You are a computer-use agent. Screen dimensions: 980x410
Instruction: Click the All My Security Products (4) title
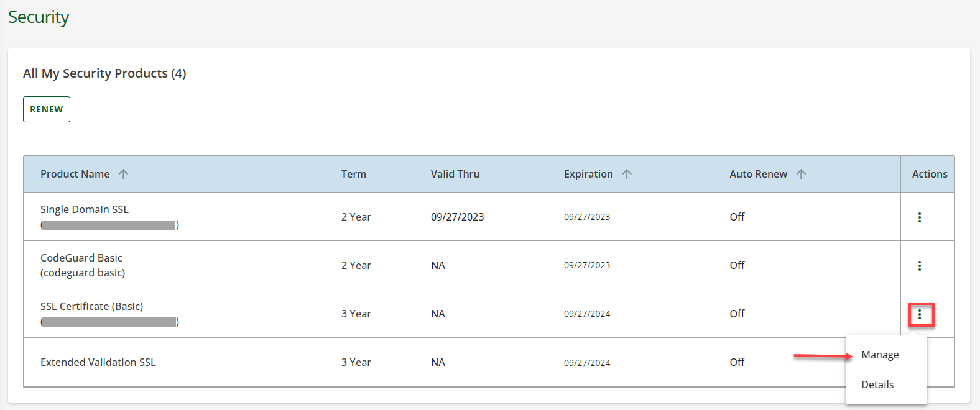(104, 73)
